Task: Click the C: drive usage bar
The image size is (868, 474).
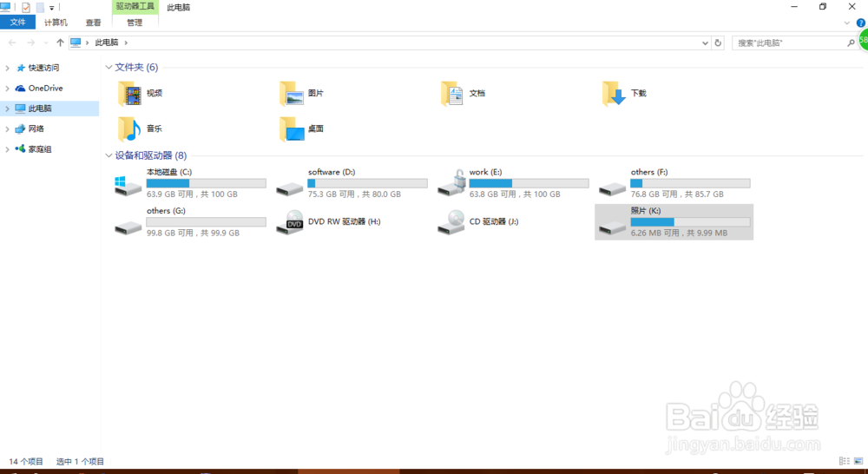Action: (x=206, y=183)
